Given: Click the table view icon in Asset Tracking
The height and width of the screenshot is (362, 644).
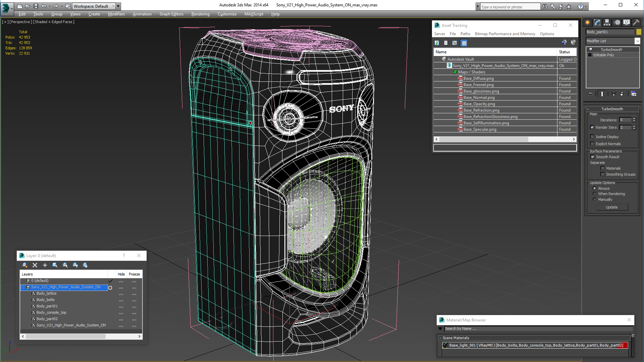Looking at the screenshot, I should (x=464, y=43).
